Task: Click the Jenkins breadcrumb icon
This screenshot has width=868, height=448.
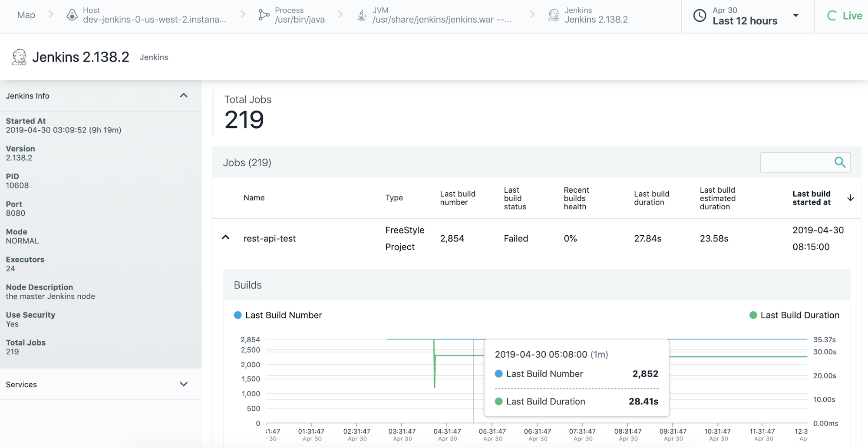Action: click(554, 15)
